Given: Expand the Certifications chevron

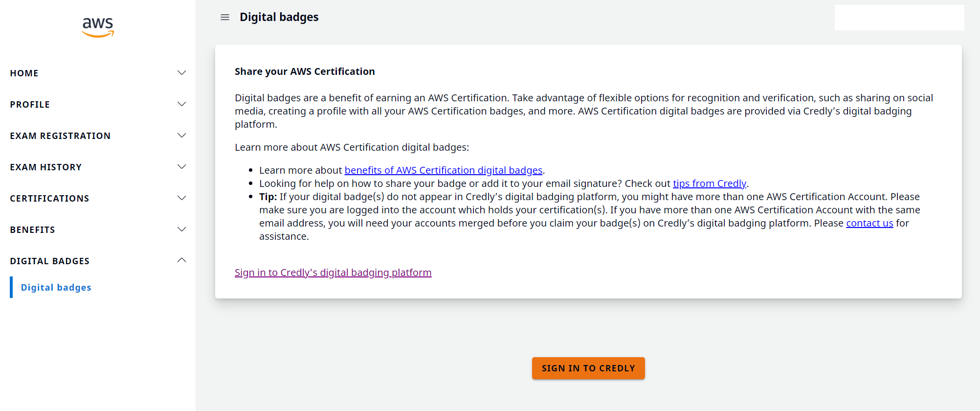Looking at the screenshot, I should pyautogui.click(x=181, y=198).
